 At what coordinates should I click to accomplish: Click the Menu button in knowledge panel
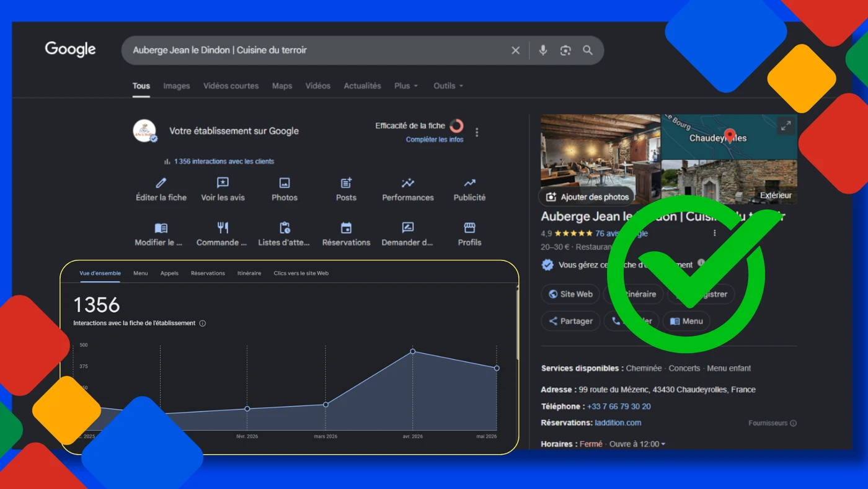[686, 321]
